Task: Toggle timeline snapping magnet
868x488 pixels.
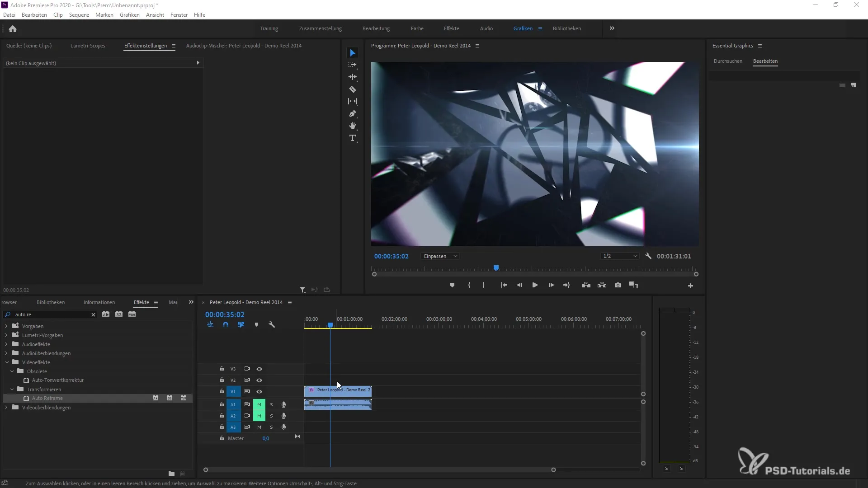Action: click(x=226, y=324)
